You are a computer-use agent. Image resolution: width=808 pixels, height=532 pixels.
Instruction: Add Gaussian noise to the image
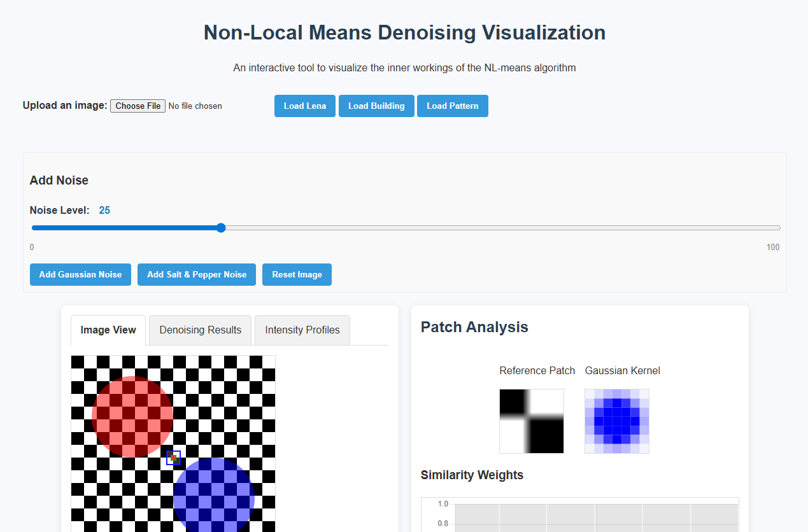tap(80, 274)
